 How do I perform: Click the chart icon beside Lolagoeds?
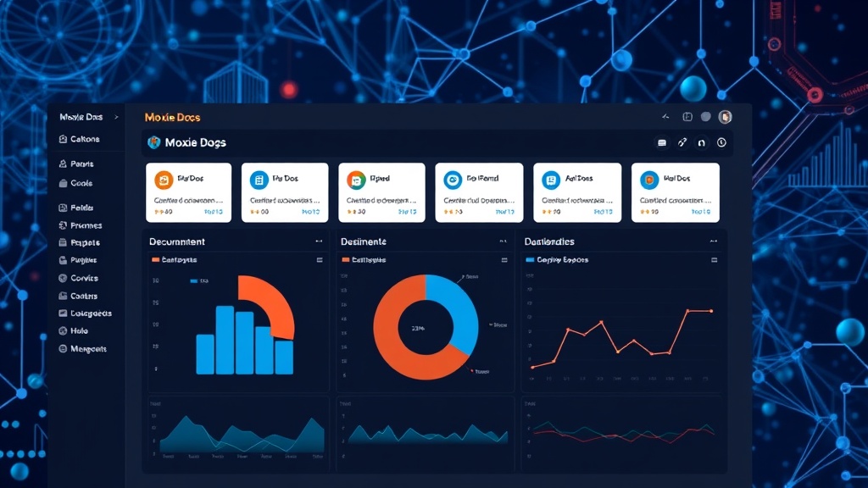63,313
